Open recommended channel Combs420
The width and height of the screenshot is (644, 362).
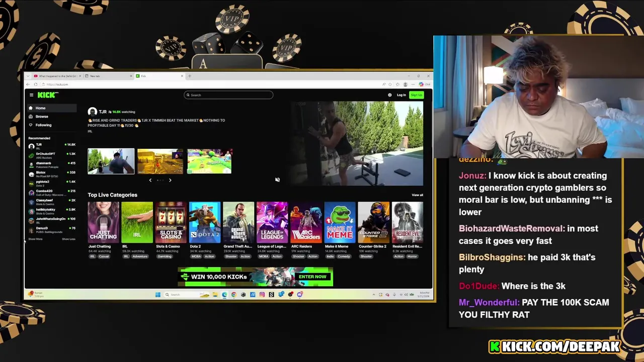(52, 192)
